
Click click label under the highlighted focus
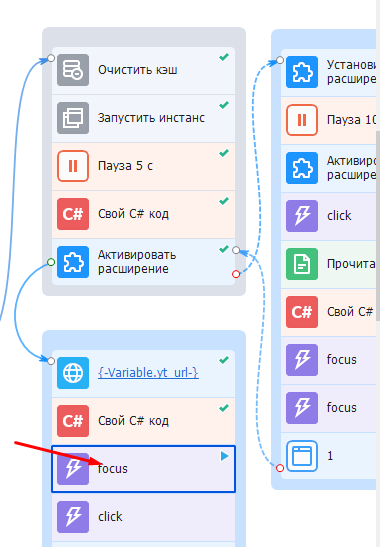(x=110, y=517)
